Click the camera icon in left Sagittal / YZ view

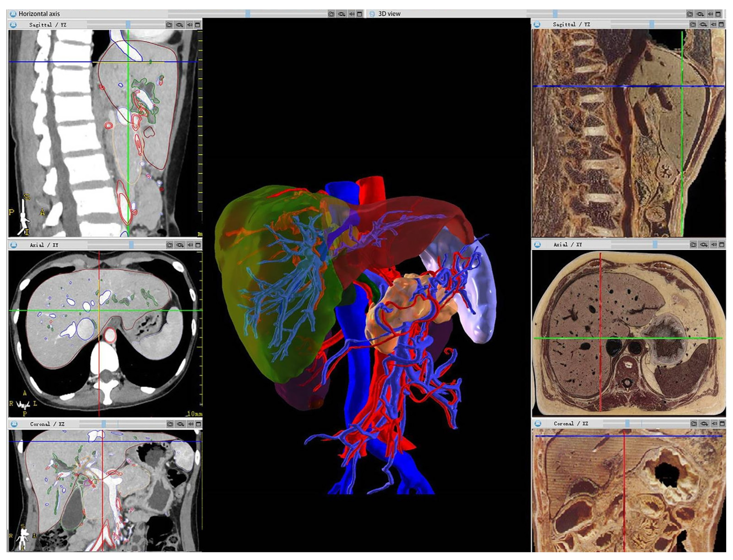tap(169, 25)
